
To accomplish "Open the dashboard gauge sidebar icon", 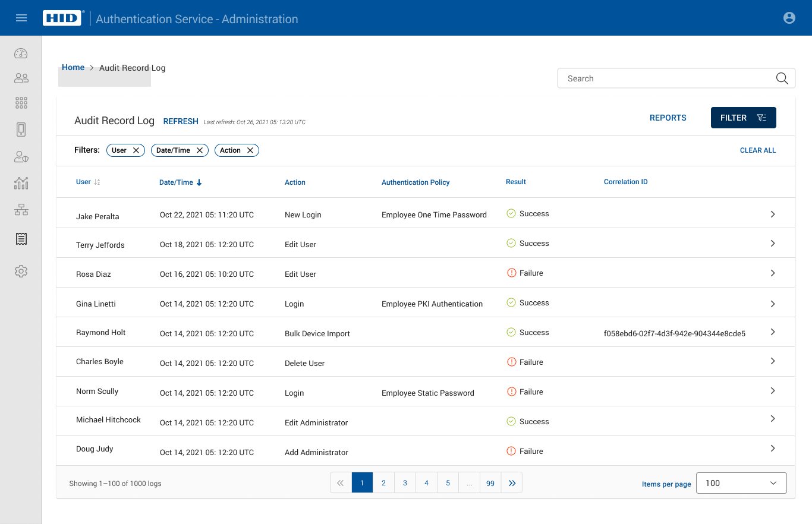I will click(21, 53).
